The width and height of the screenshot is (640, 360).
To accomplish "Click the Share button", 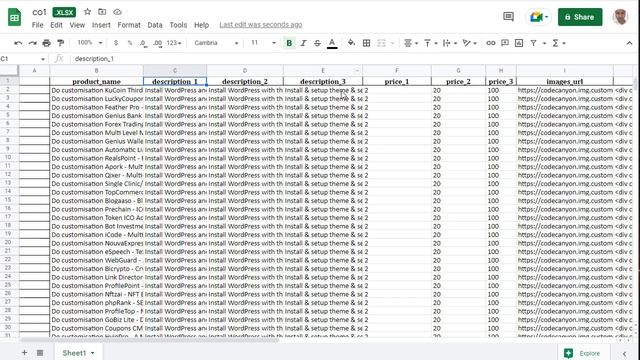I will [x=580, y=17].
